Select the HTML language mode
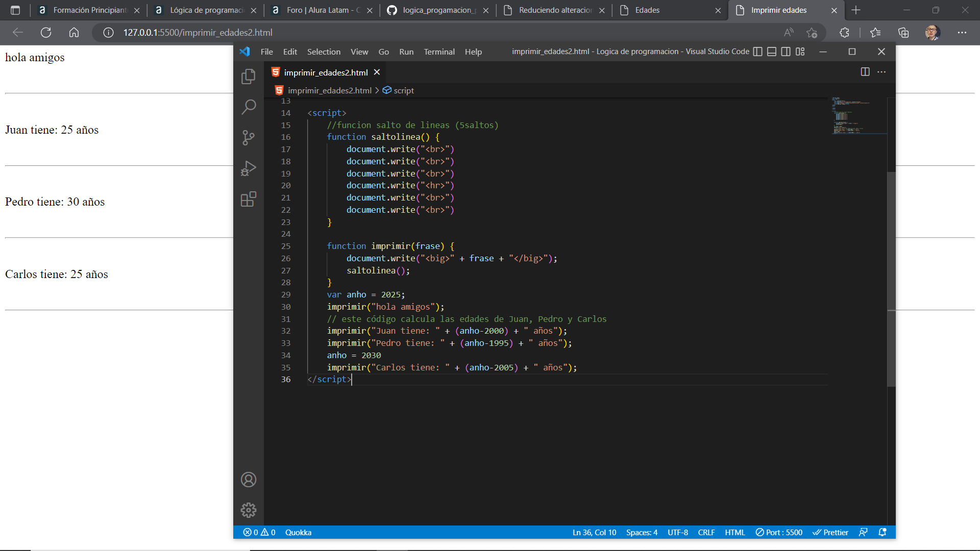 (735, 532)
